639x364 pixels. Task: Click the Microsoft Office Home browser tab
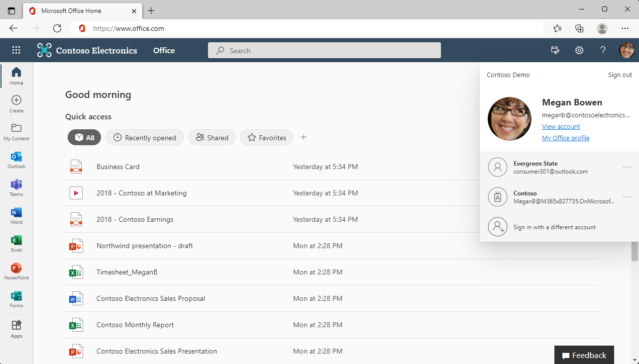tap(82, 10)
